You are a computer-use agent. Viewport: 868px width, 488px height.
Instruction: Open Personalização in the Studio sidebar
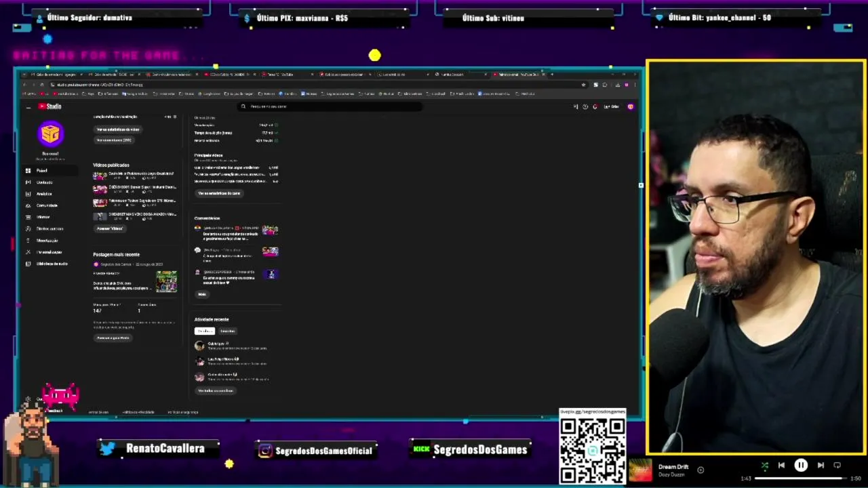click(x=49, y=252)
